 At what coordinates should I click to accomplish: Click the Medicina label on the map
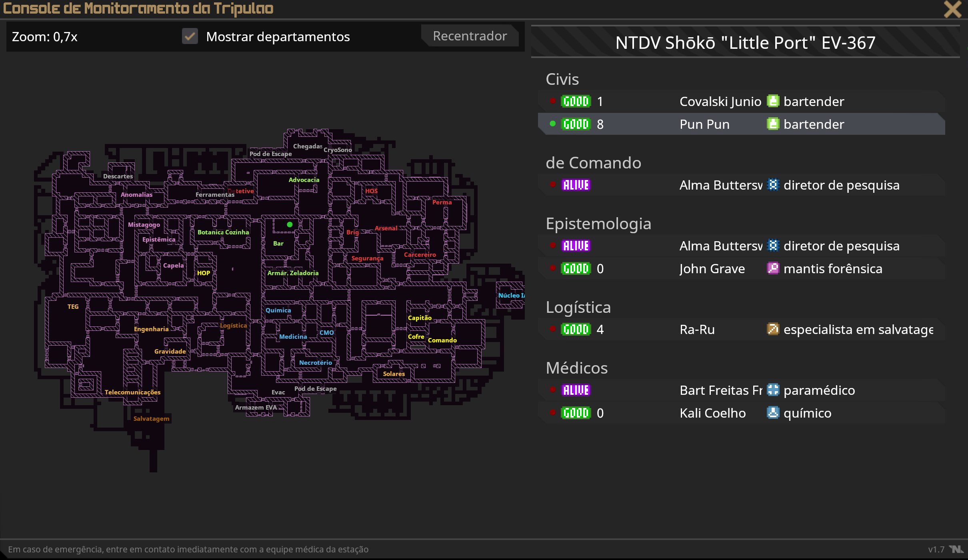[x=293, y=337]
